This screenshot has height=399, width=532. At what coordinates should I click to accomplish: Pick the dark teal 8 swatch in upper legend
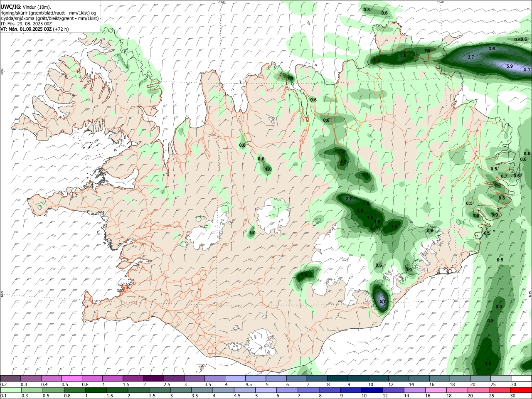click(337, 378)
